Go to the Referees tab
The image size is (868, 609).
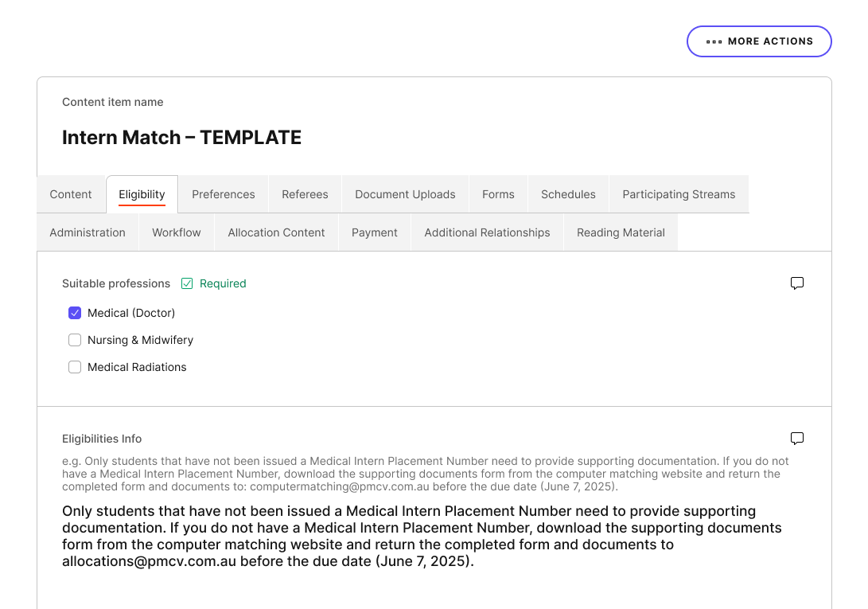pos(305,194)
